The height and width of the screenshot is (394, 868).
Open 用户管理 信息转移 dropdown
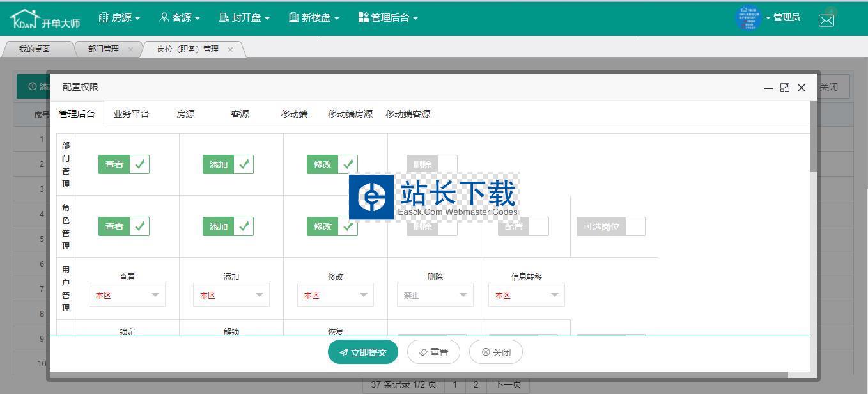pyautogui.click(x=526, y=295)
